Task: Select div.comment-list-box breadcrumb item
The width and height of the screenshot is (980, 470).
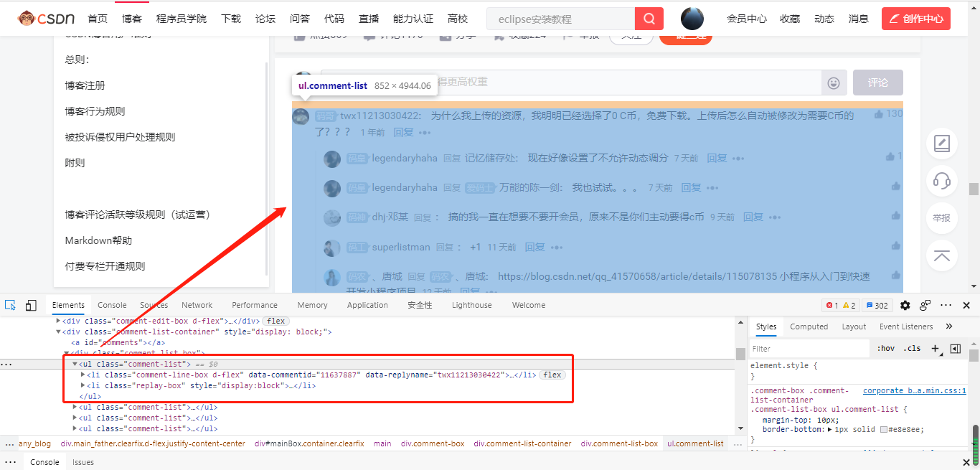Action: (619, 443)
